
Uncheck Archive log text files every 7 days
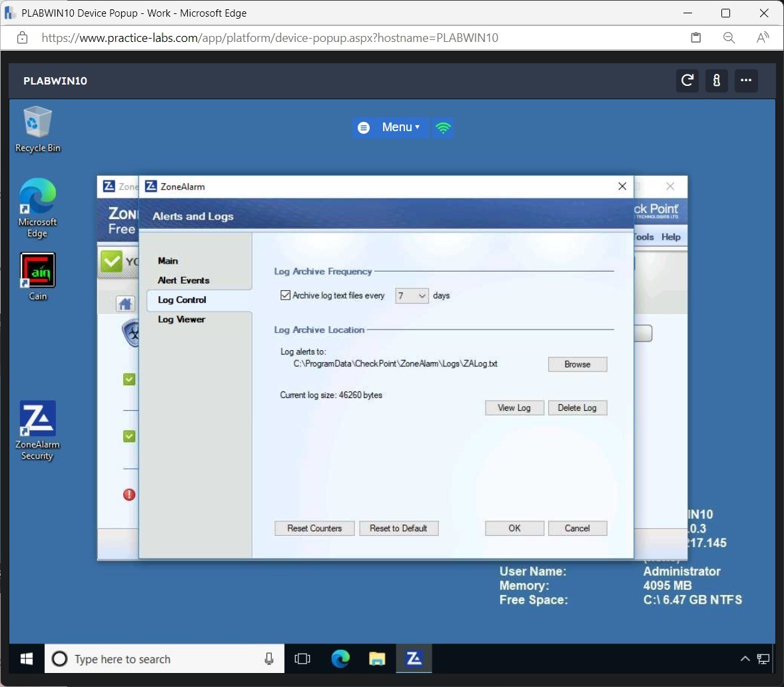[x=286, y=295]
